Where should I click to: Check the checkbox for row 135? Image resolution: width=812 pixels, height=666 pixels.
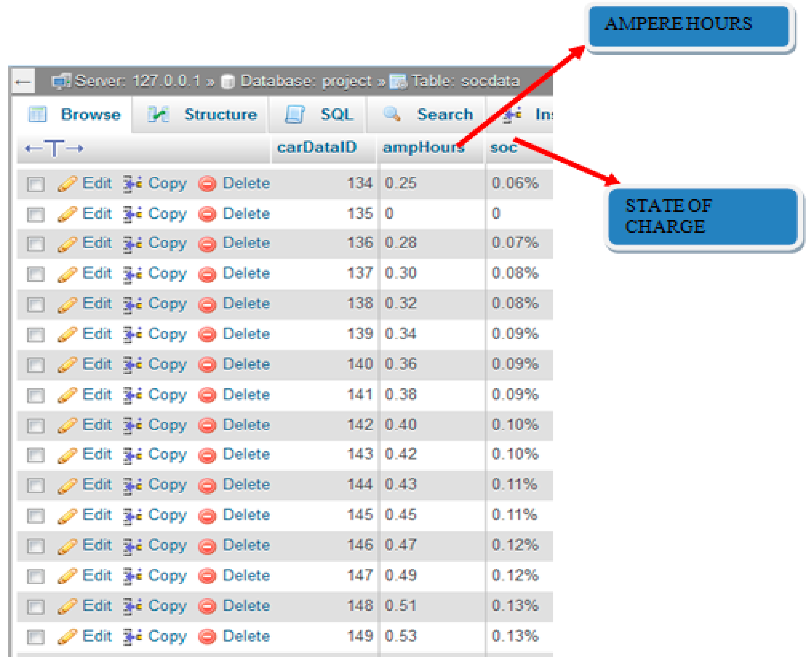36,214
